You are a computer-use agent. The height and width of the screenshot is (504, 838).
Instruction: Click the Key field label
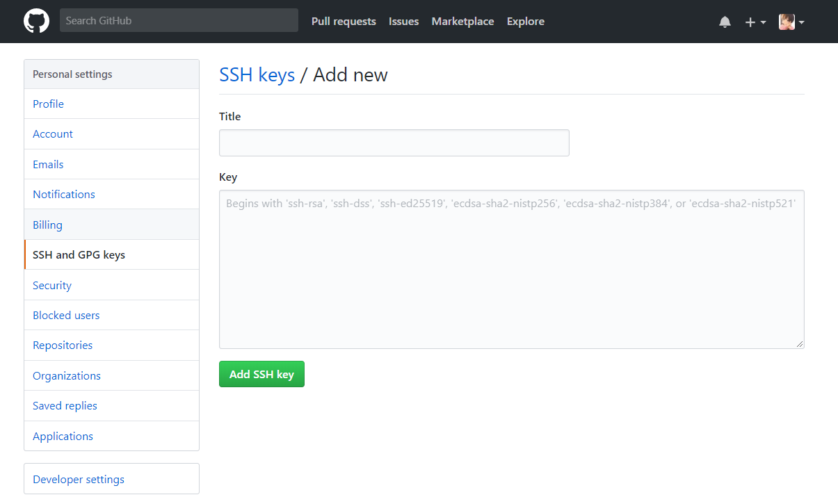tap(228, 177)
